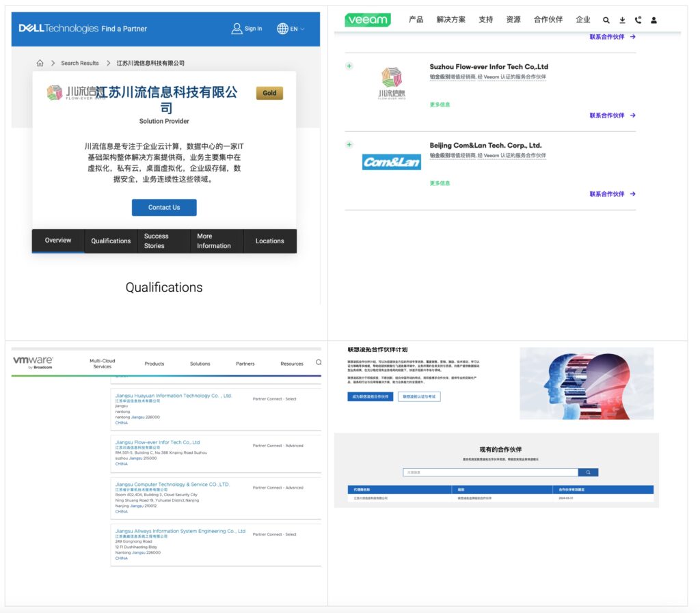Image resolution: width=700 pixels, height=613 pixels.
Task: Select the Success Stories tab
Action: 163,241
